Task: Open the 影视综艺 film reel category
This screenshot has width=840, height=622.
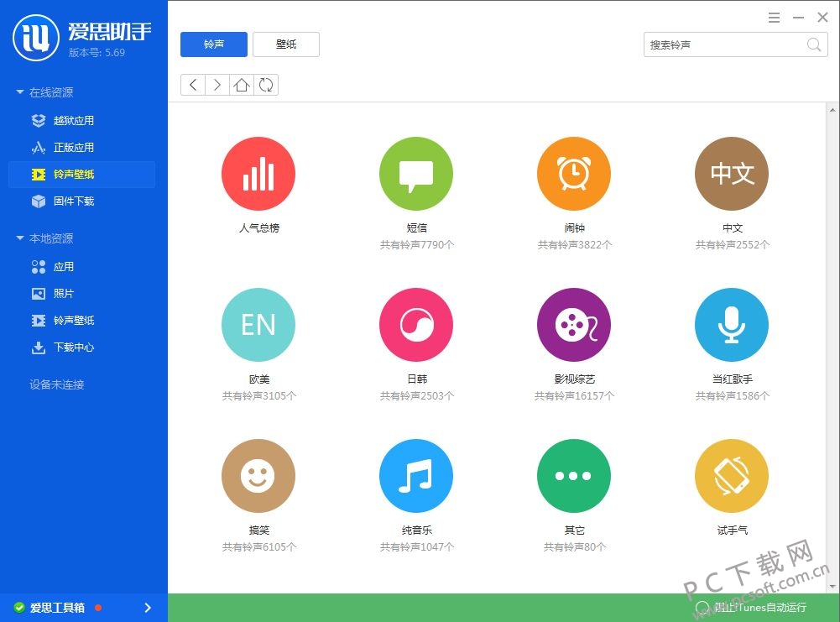Action: coord(573,325)
